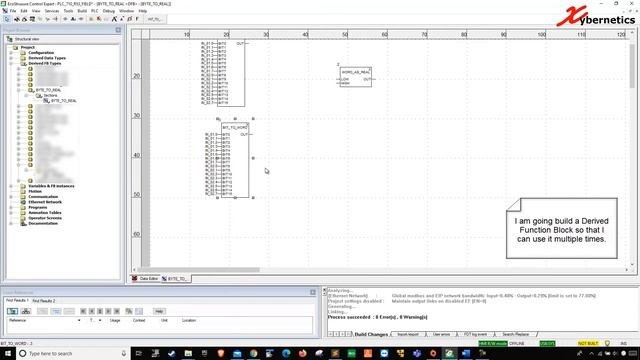Image resolution: width=640 pixels, height=360 pixels.
Task: Click the NOT BUILT status indicator
Action: pos(588,344)
